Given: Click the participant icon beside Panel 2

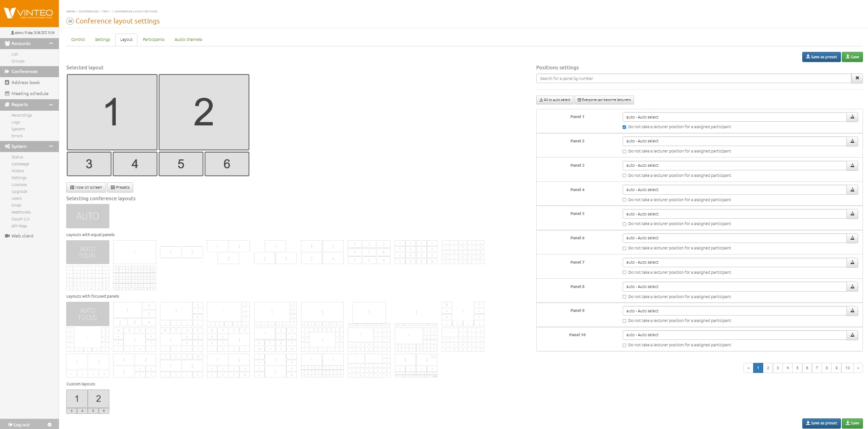Looking at the screenshot, I should click(x=852, y=141).
